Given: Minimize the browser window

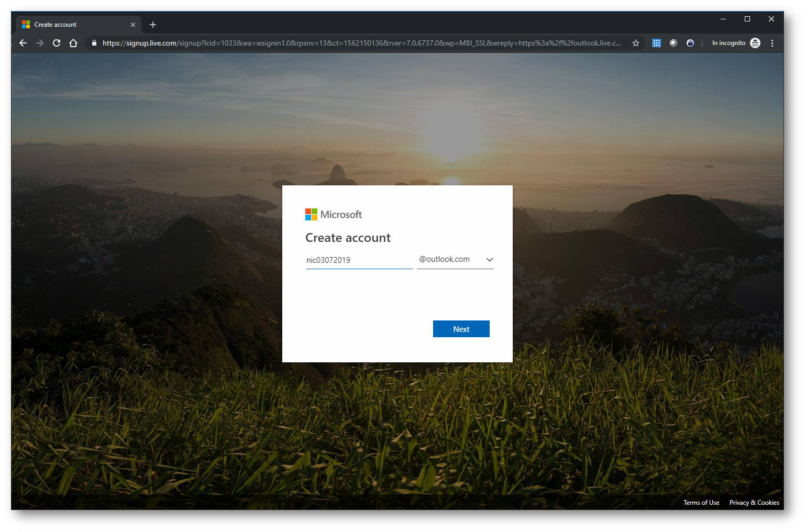Looking at the screenshot, I should point(723,19).
